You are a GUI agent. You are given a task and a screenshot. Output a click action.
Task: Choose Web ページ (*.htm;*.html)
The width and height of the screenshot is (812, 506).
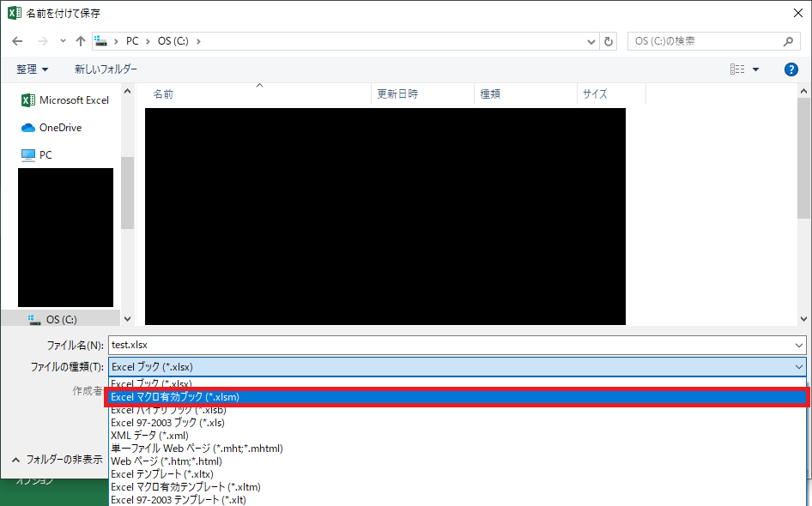pos(458,461)
